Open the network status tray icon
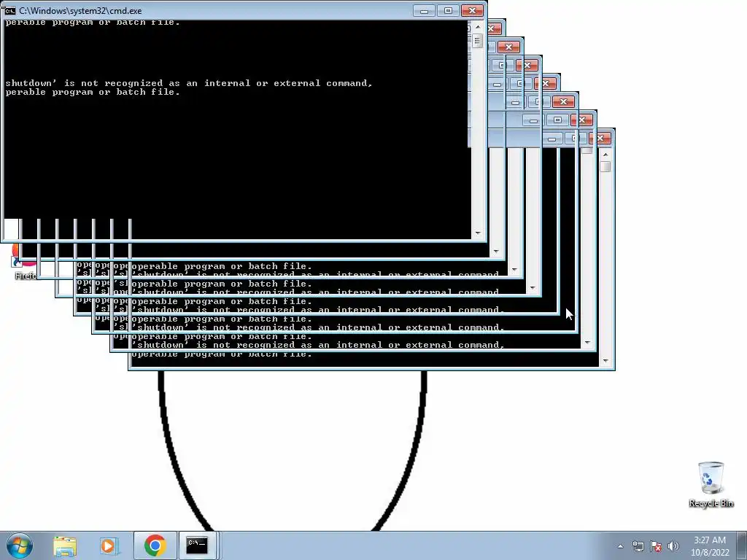The image size is (747, 560). [638, 546]
